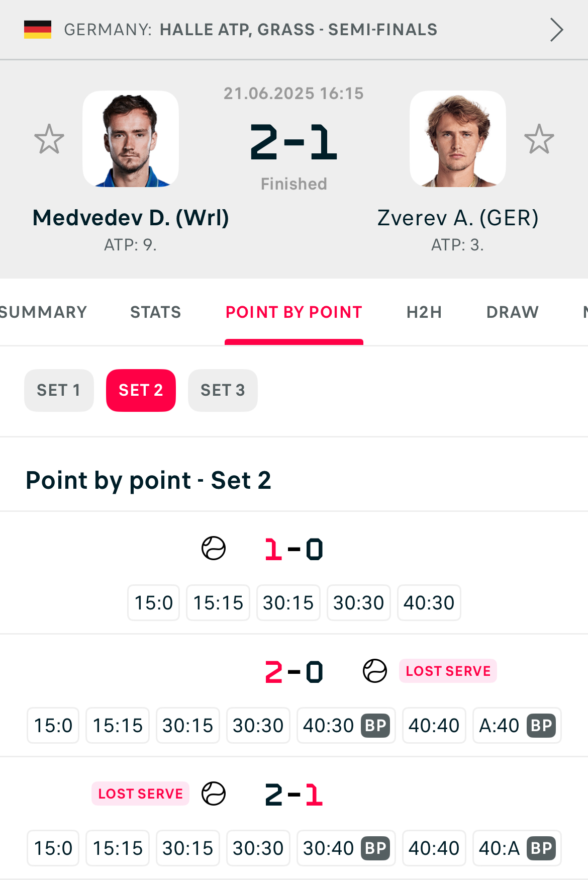Switch to the Stats tab

[x=156, y=312]
